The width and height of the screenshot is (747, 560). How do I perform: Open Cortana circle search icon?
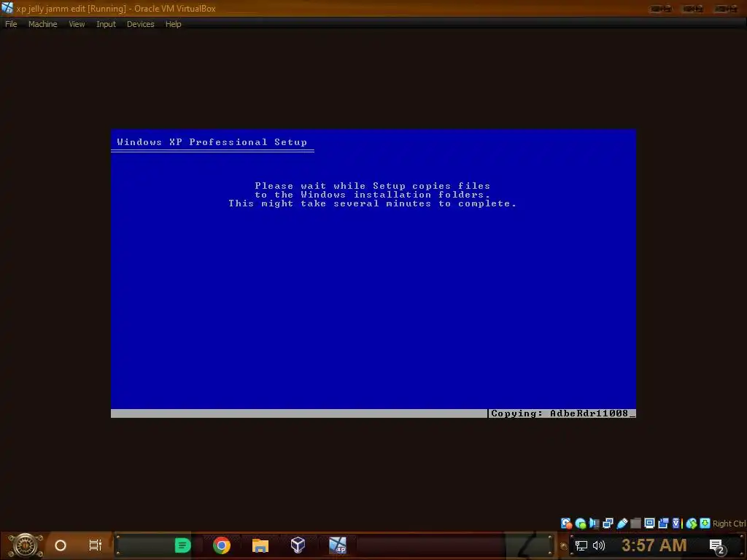(61, 545)
